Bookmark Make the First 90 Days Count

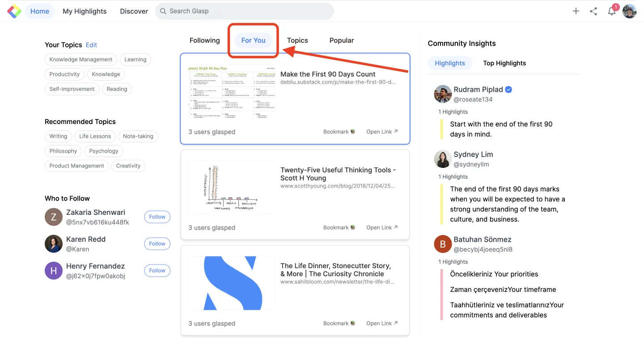coord(339,132)
